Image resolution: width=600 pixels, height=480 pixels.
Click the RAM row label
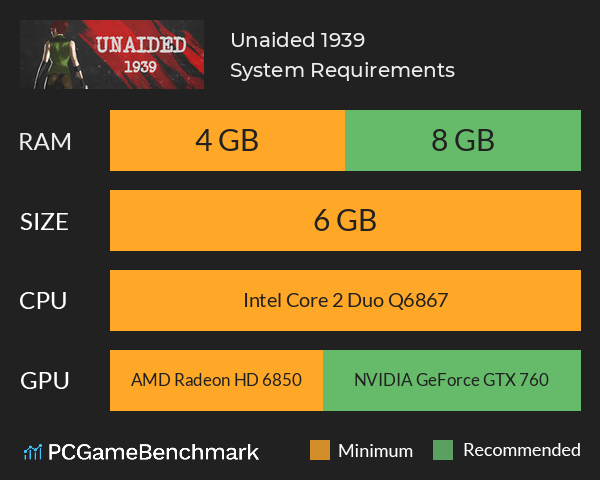(x=45, y=142)
